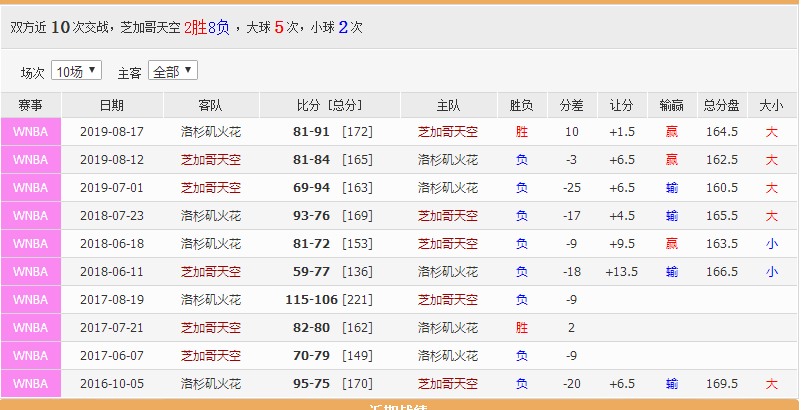Click total line 165.5
Image resolution: width=809 pixels, height=410 pixels.
click(x=722, y=216)
